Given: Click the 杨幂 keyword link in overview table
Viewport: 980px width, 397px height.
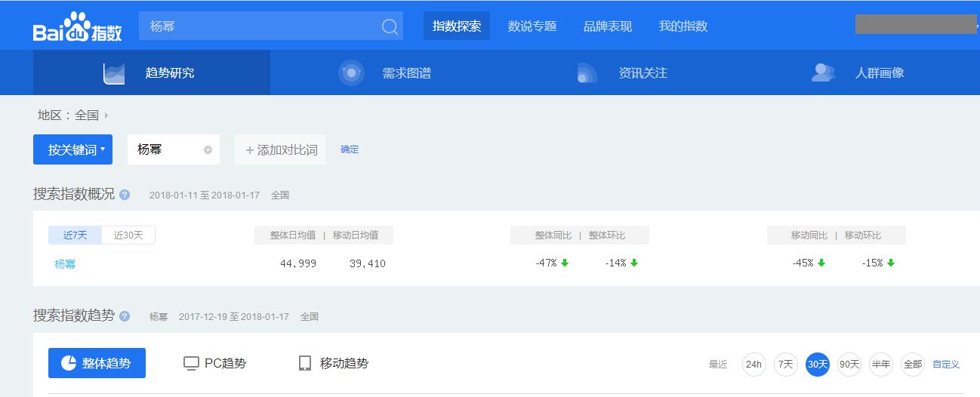Looking at the screenshot, I should (65, 264).
